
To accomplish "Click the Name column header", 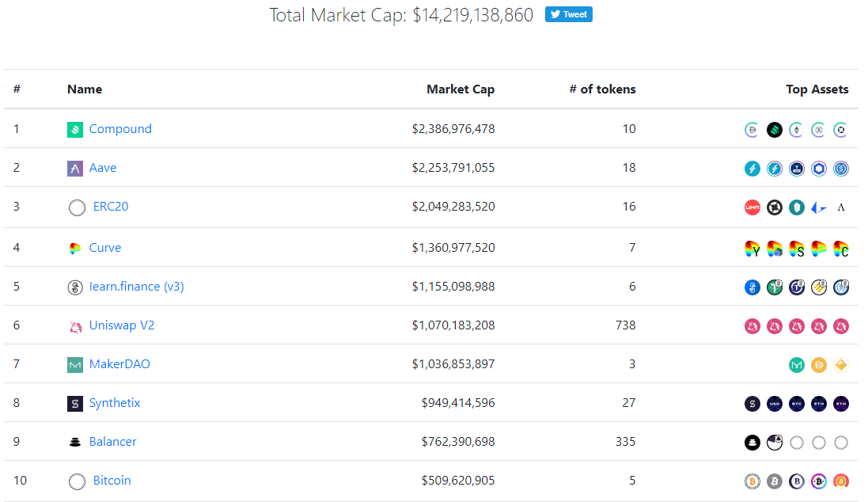I will 85,89.
